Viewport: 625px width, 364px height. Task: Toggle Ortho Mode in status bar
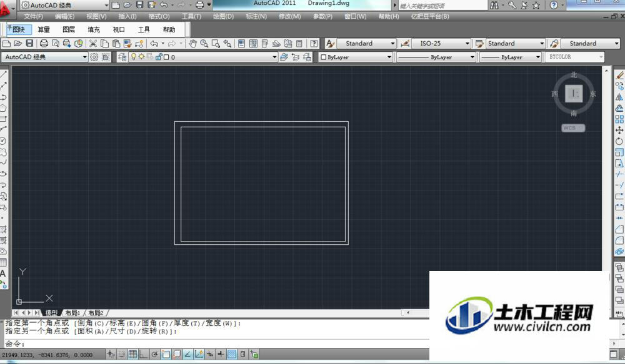coord(144,354)
